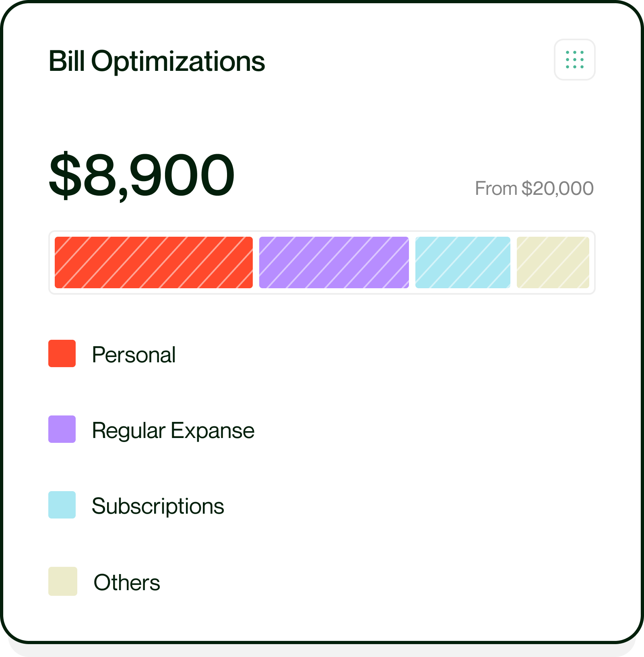Click the word Optimizations in the title
Screen dimensions: 644x657
(x=178, y=62)
